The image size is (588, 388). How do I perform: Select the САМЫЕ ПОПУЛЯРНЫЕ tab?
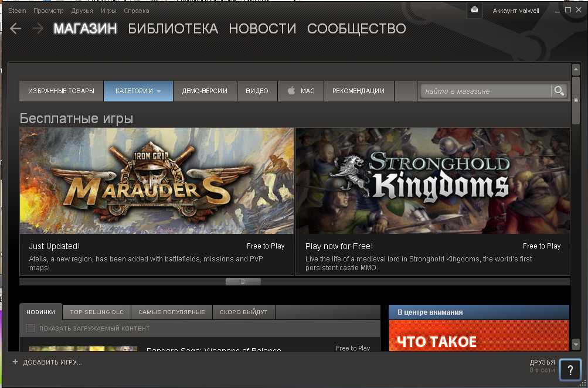172,312
